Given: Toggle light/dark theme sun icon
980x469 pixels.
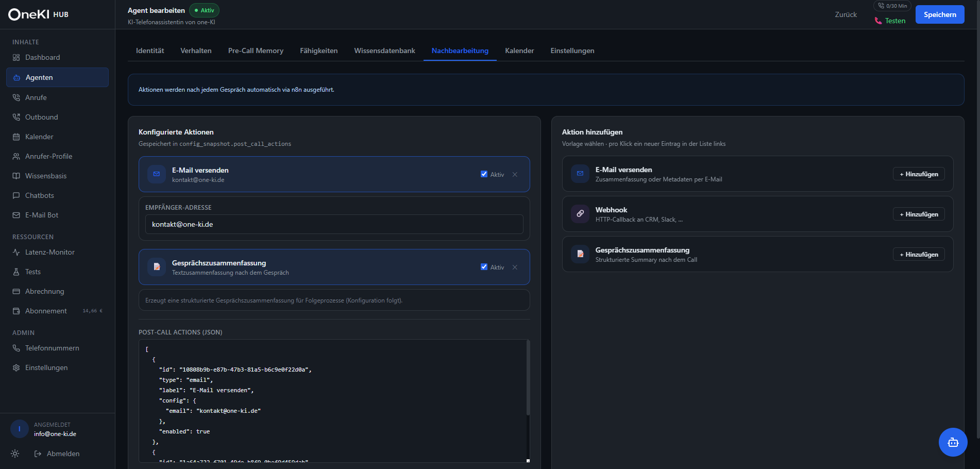Looking at the screenshot, I should 15,454.
